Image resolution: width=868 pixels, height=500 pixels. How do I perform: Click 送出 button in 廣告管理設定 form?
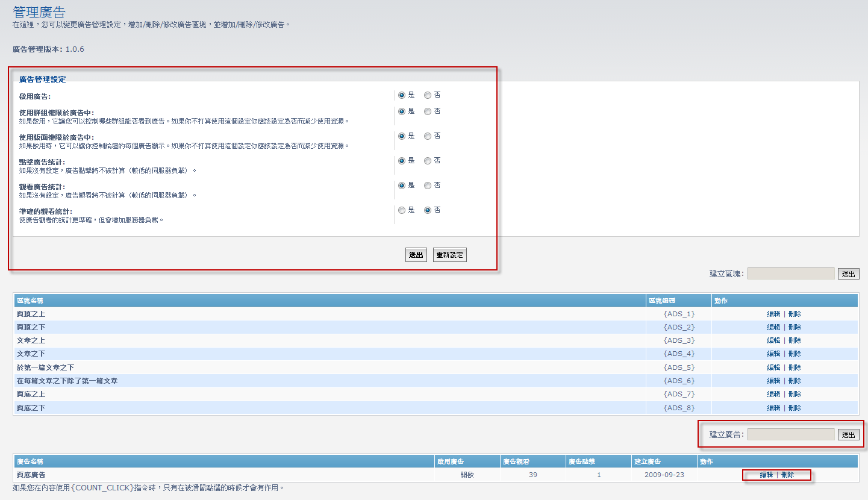(x=416, y=255)
